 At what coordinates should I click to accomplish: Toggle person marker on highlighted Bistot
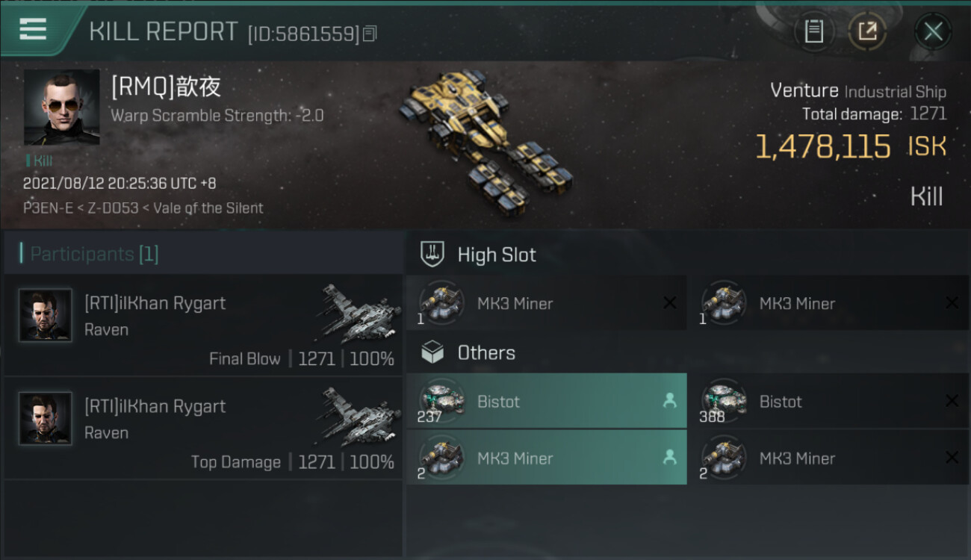point(669,401)
